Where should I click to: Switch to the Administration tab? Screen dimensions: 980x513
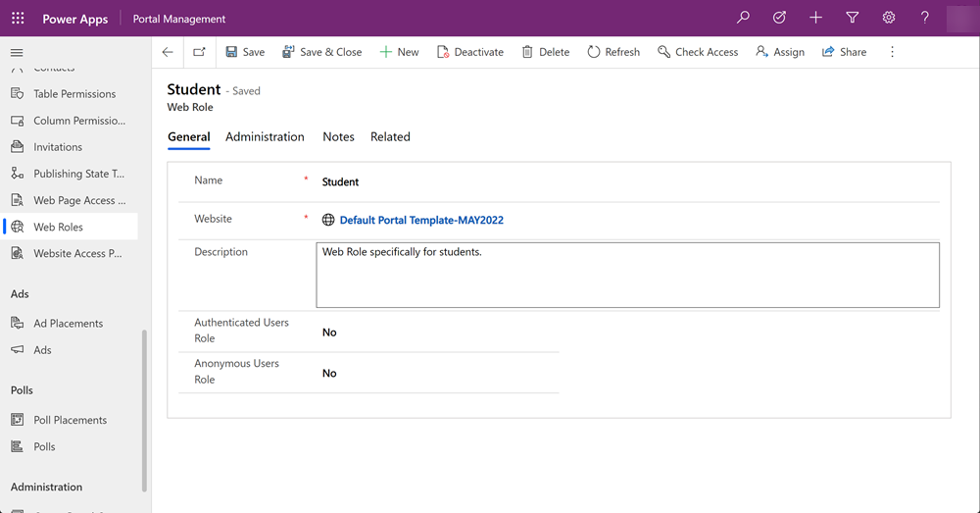pos(265,137)
